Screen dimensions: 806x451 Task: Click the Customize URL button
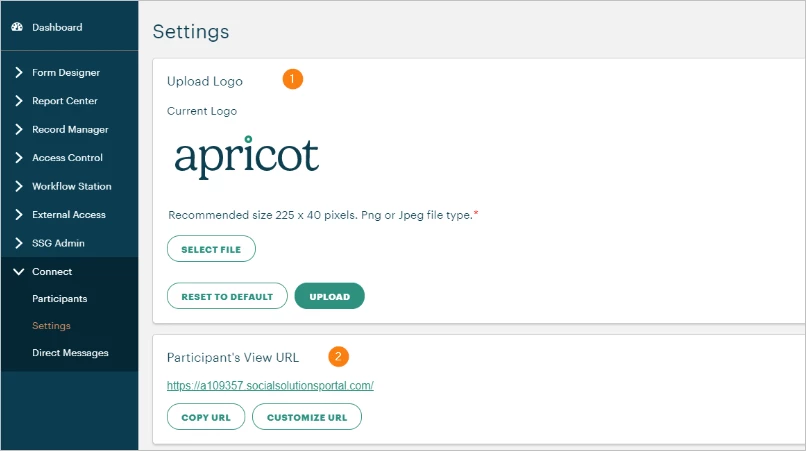[x=307, y=417]
